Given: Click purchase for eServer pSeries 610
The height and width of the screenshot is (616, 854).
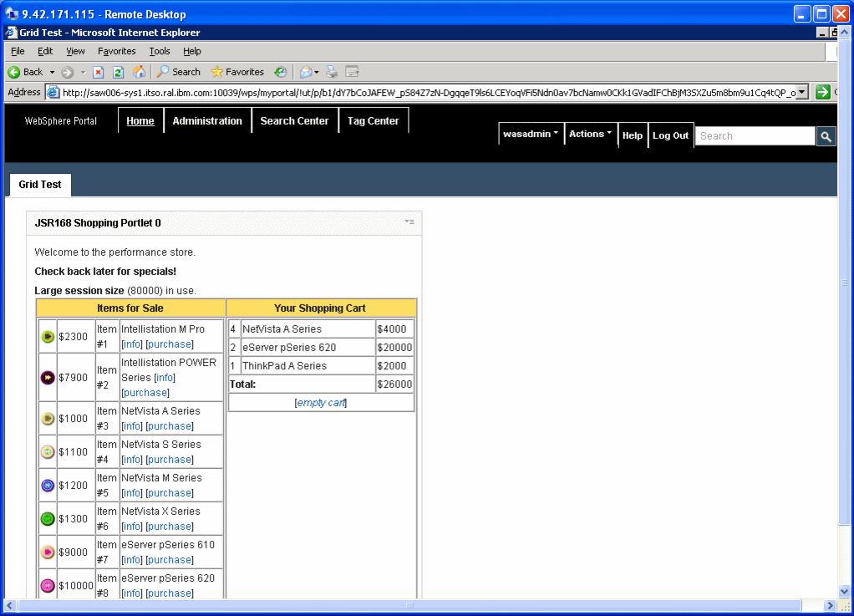Looking at the screenshot, I should [170, 560].
